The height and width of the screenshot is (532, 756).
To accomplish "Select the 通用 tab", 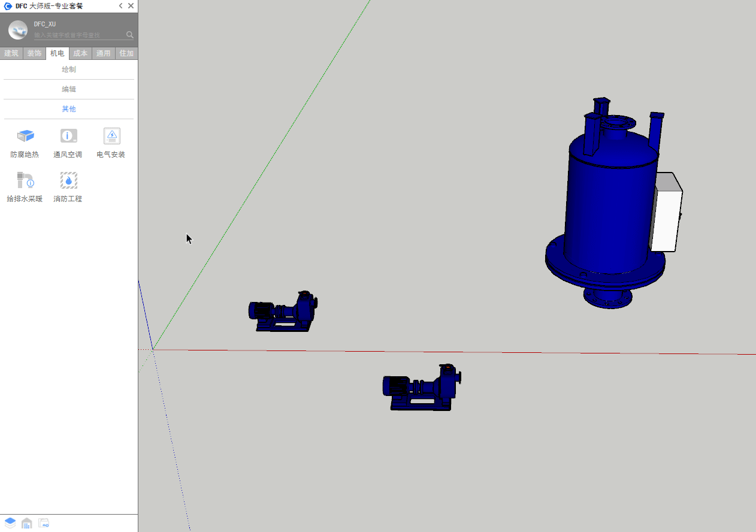I will [104, 53].
